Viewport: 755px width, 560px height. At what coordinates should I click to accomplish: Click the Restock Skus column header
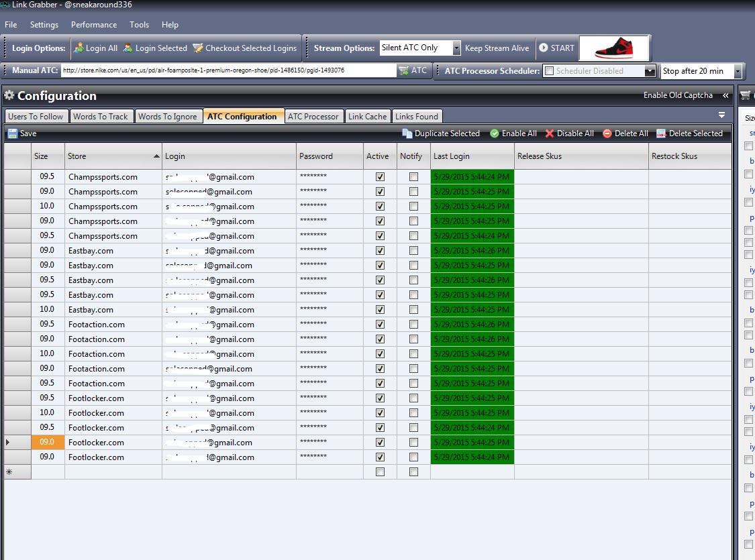(691, 156)
